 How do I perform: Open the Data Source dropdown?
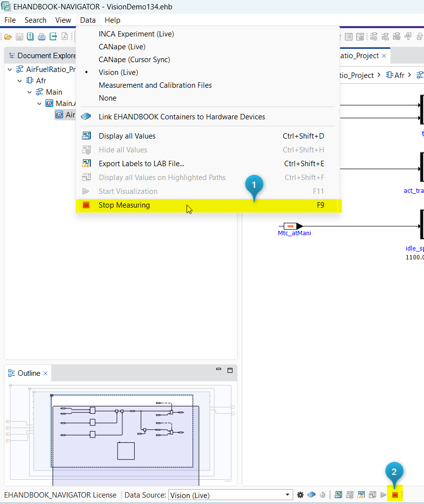(x=288, y=495)
